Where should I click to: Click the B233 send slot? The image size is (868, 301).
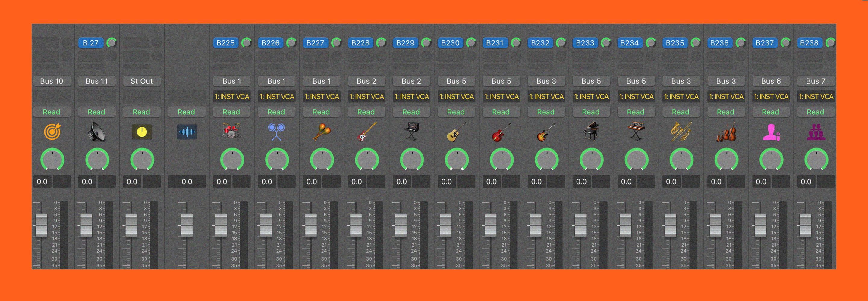pos(585,43)
